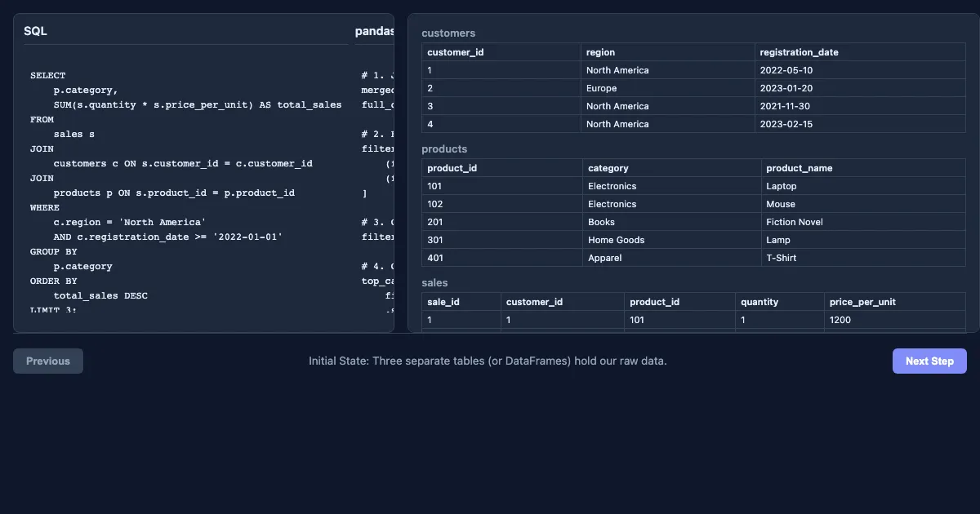
Task: Click the customers table title
Action: click(448, 33)
